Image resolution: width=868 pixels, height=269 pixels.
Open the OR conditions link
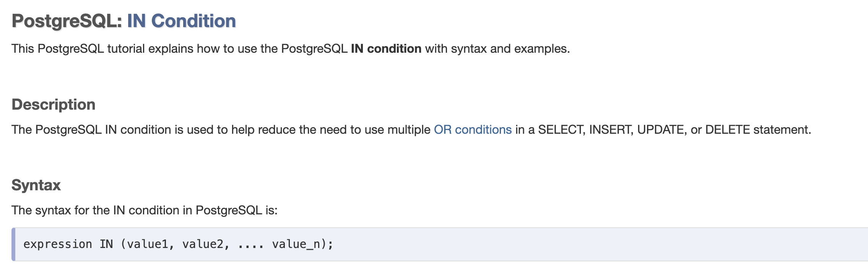473,130
